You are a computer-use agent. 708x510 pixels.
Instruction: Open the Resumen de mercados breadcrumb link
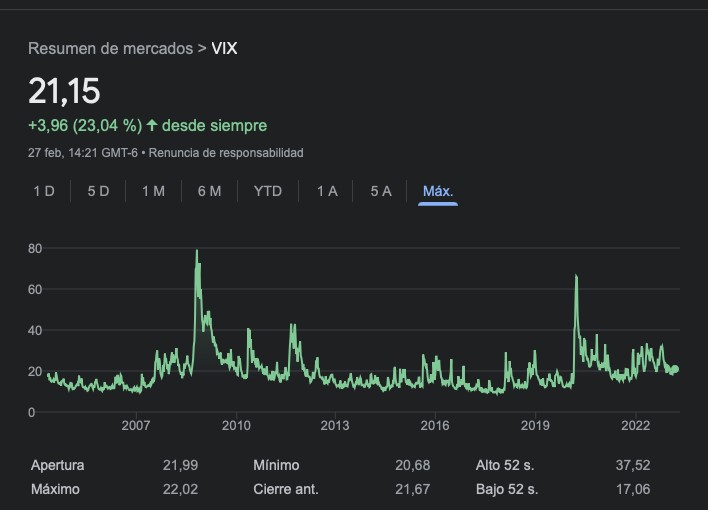click(110, 49)
